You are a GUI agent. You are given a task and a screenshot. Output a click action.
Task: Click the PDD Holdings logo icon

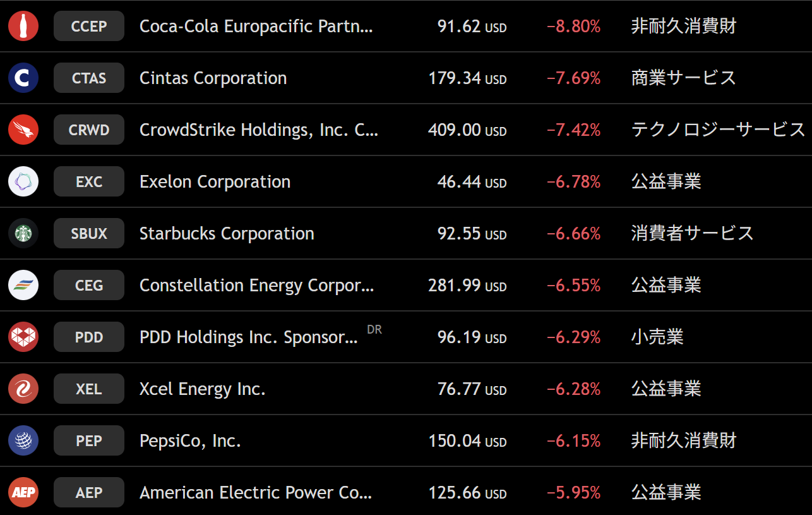point(23,337)
